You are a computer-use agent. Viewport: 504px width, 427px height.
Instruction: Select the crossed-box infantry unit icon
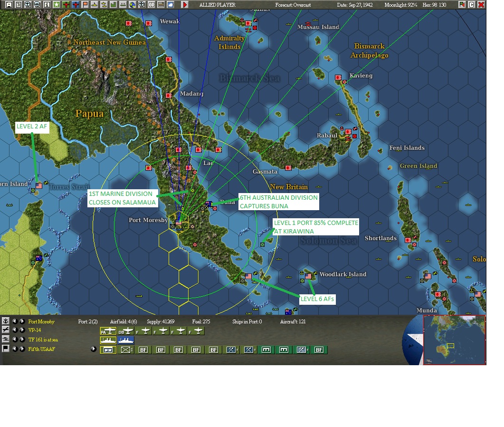click(126, 350)
